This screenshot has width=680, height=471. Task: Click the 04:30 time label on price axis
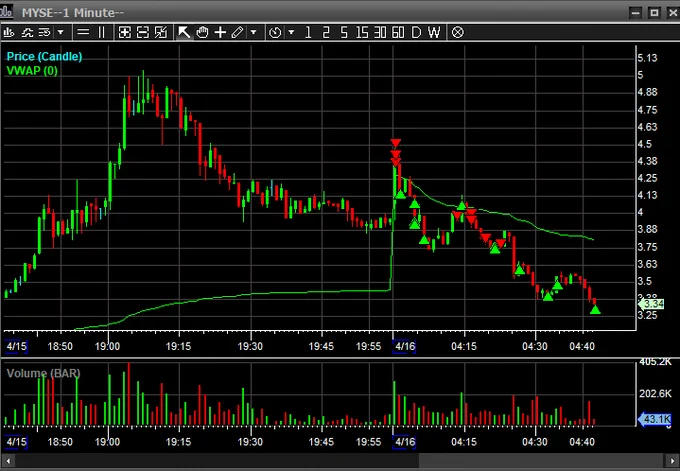click(535, 346)
